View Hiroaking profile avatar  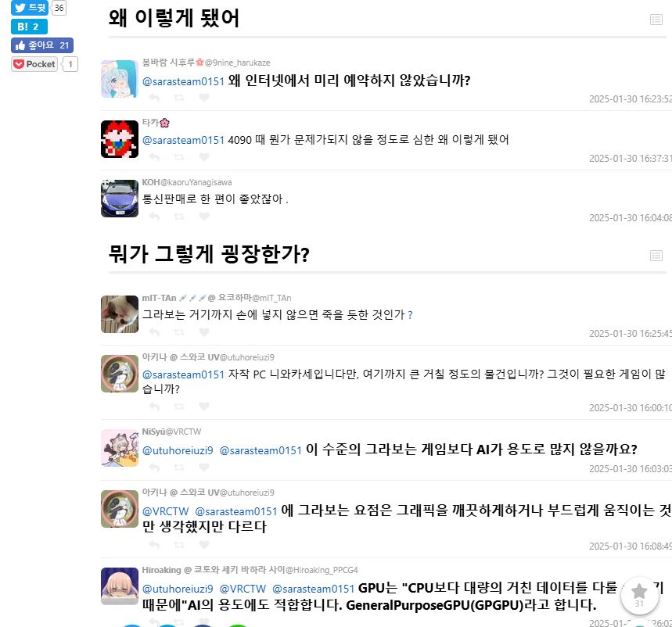120,586
